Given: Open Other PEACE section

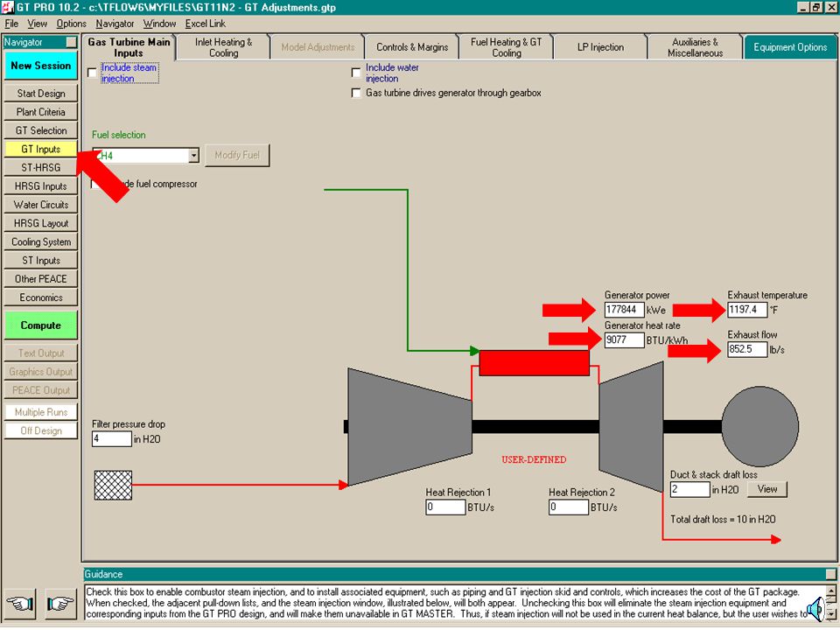Looking at the screenshot, I should (41, 279).
